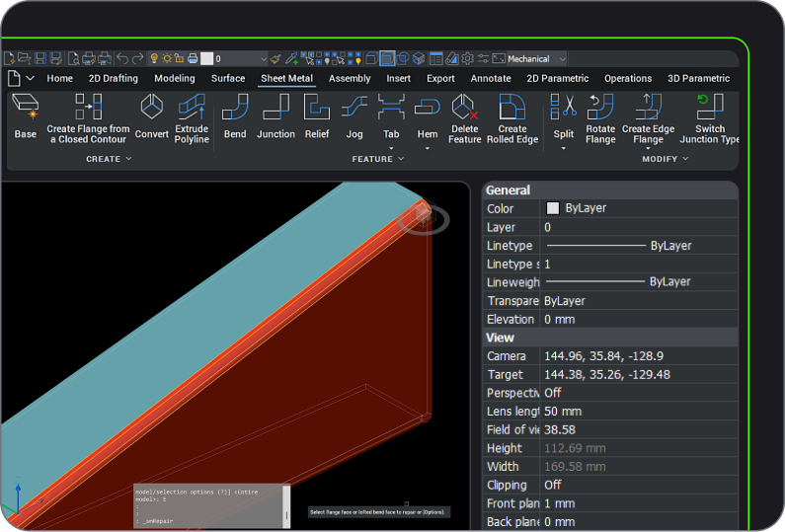Click the Undo arrow icon
Image resolution: width=785 pixels, height=532 pixels.
click(122, 58)
